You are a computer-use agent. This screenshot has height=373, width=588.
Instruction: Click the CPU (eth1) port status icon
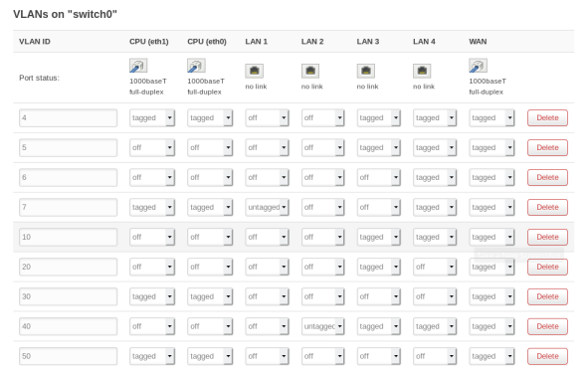click(x=138, y=66)
